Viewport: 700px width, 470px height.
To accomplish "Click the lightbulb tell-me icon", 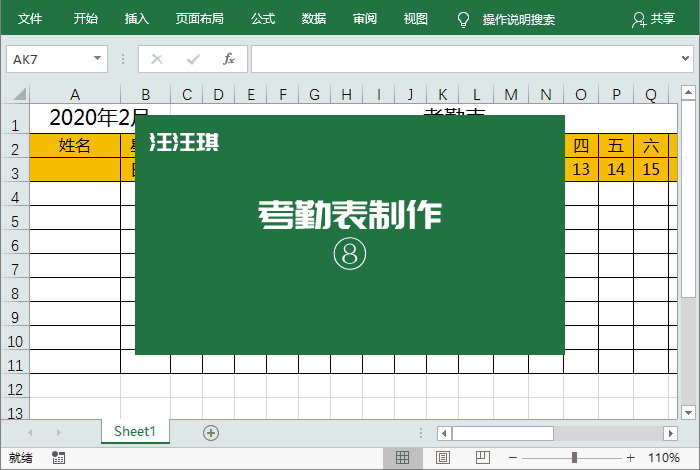I will click(x=463, y=20).
